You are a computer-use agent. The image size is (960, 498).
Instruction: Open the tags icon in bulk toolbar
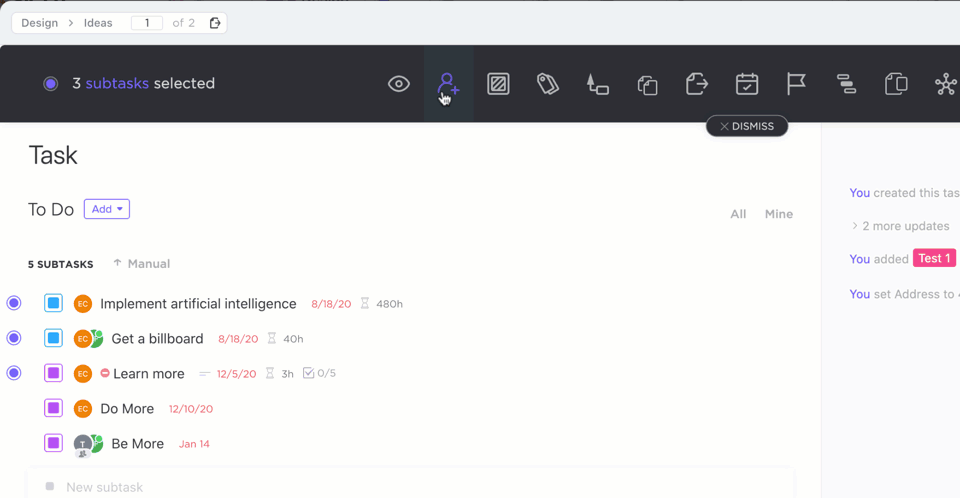tap(547, 84)
